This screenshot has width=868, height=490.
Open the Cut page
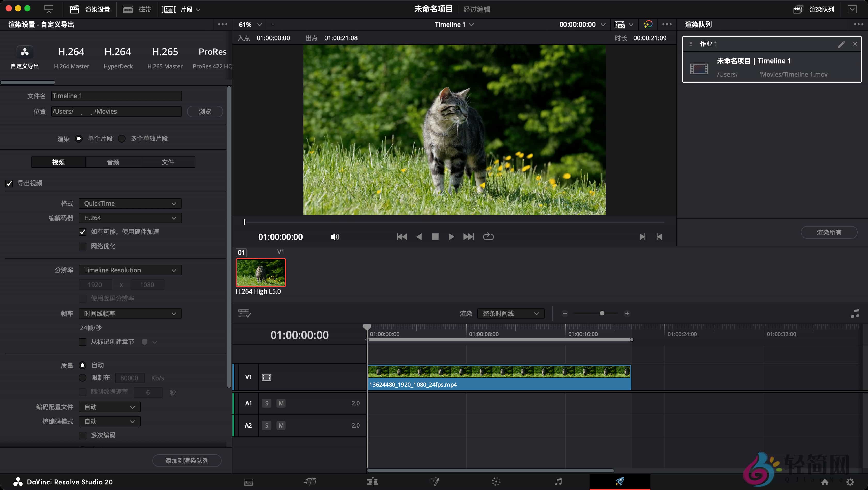coord(310,481)
